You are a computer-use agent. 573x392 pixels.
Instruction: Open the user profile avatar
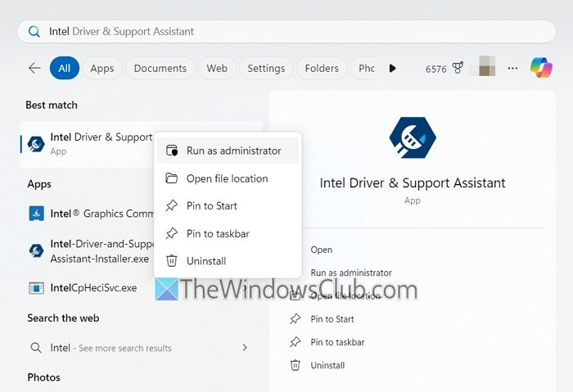pos(487,66)
